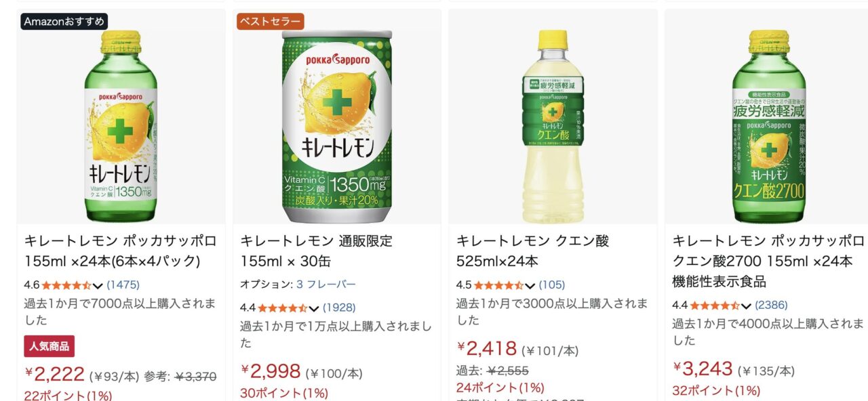Open the 1475 reviews link

pyautogui.click(x=123, y=285)
